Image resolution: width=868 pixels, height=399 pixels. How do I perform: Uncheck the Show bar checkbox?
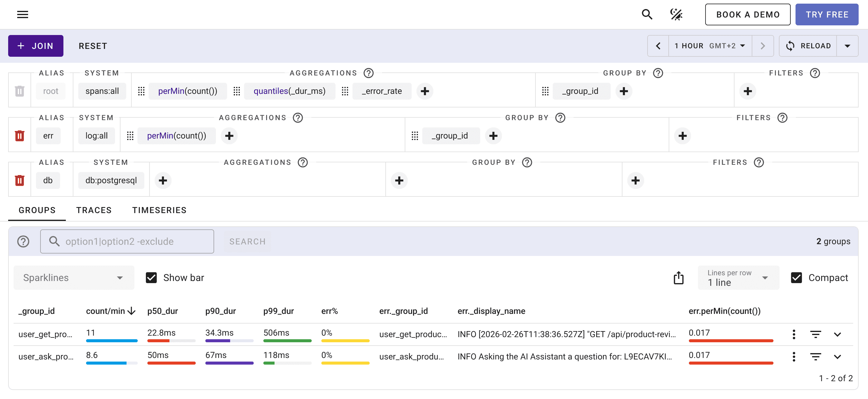(x=152, y=277)
